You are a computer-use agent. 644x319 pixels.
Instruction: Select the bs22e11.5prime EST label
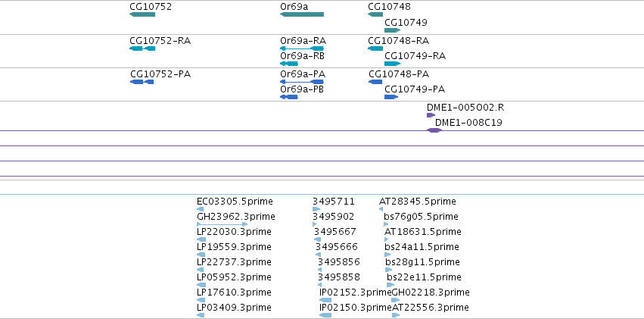pos(424,277)
